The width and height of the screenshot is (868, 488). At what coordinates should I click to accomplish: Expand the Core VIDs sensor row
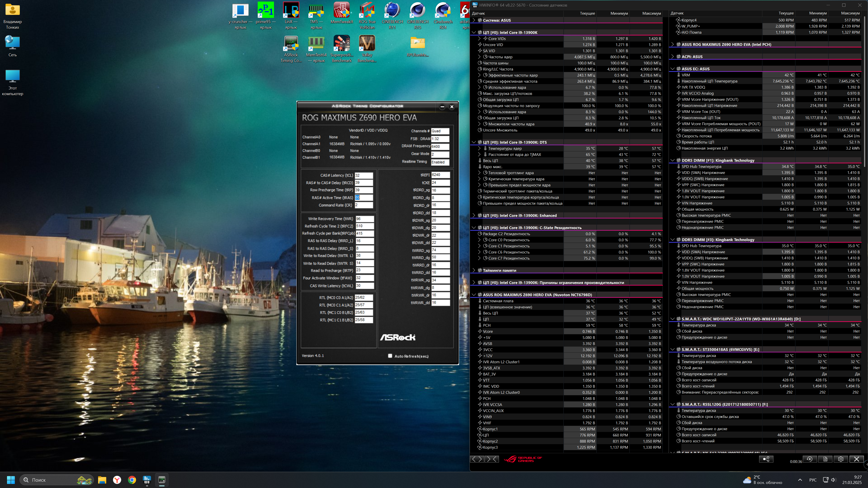[479, 39]
